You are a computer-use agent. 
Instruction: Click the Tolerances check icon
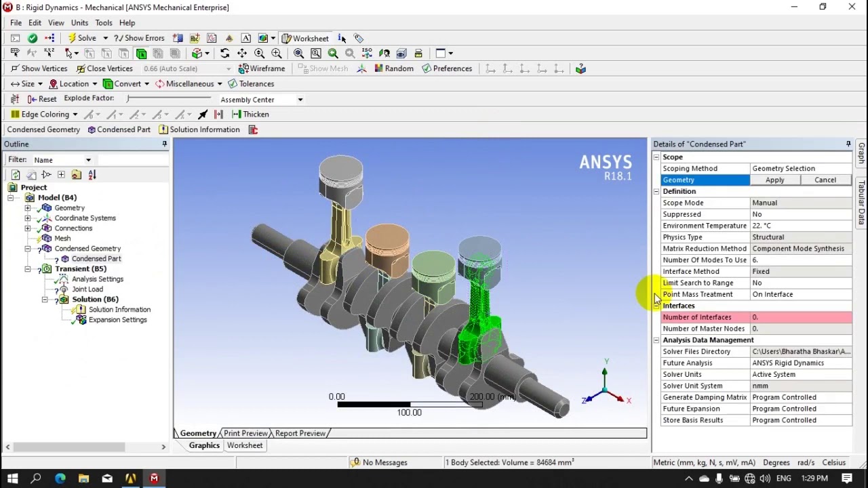[x=233, y=84]
